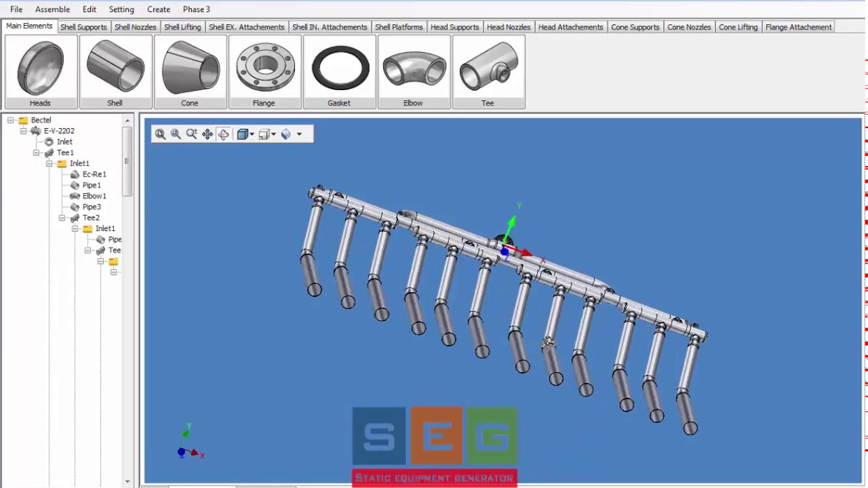The image size is (868, 488).
Task: Select Elbow1 in the tree
Action: 94,196
